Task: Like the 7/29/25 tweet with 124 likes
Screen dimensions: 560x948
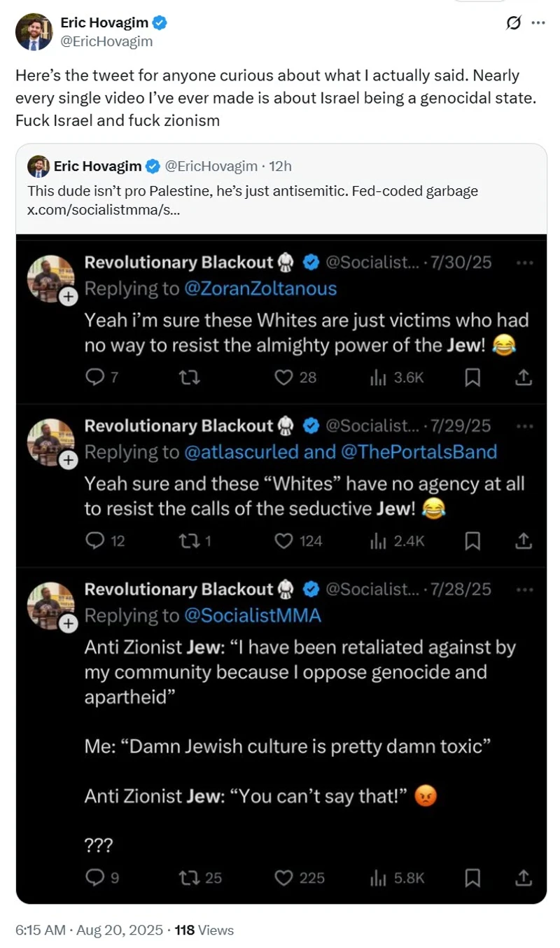Action: coord(283,541)
